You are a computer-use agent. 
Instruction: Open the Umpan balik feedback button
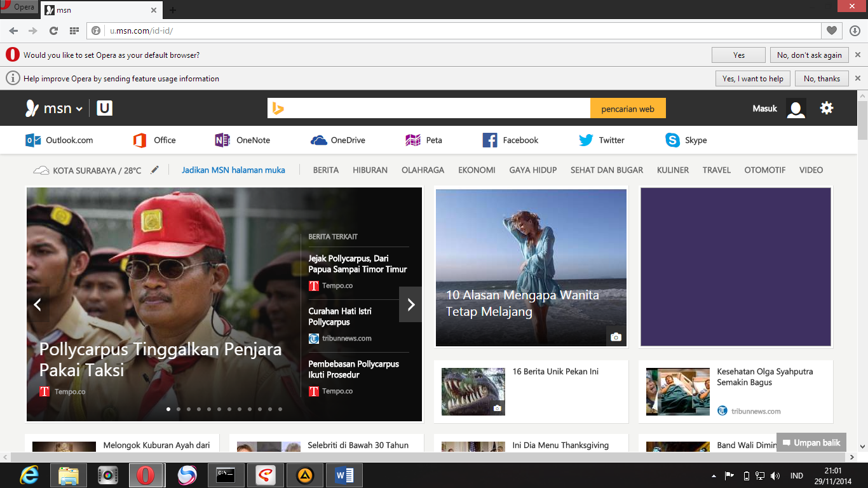pos(811,443)
